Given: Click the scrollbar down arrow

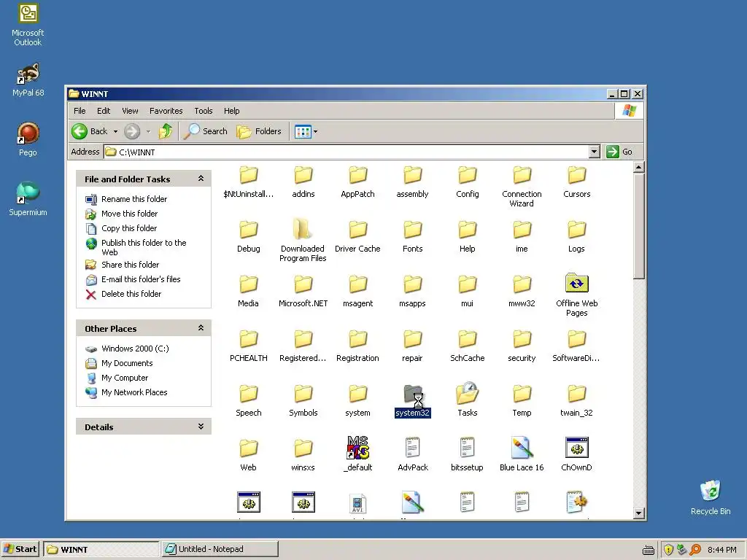Looking at the screenshot, I should tap(639, 513).
